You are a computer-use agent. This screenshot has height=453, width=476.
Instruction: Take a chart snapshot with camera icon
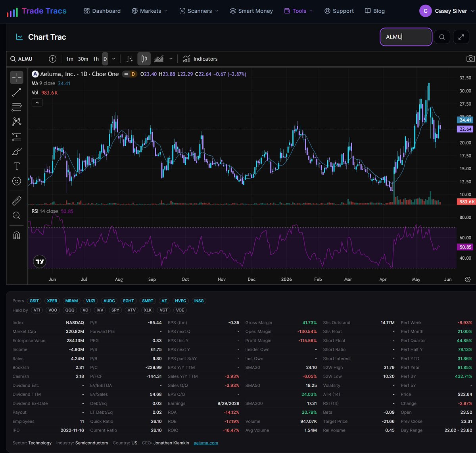(x=470, y=59)
